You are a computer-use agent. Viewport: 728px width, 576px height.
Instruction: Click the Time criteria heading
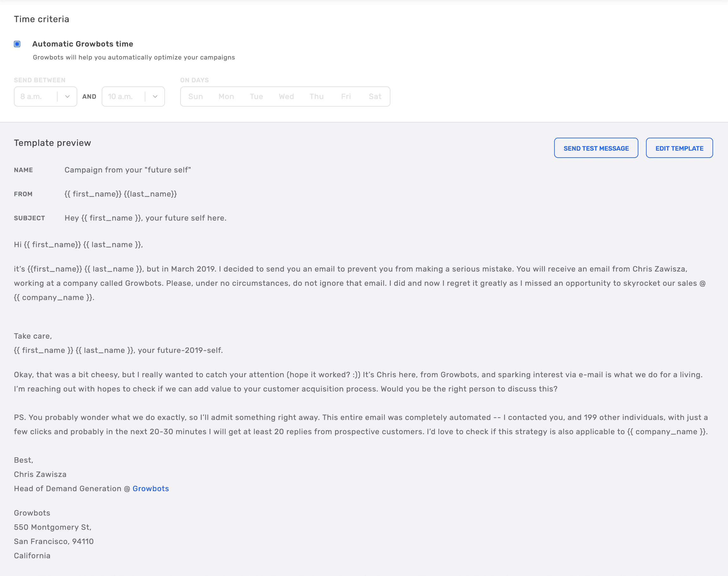[41, 19]
